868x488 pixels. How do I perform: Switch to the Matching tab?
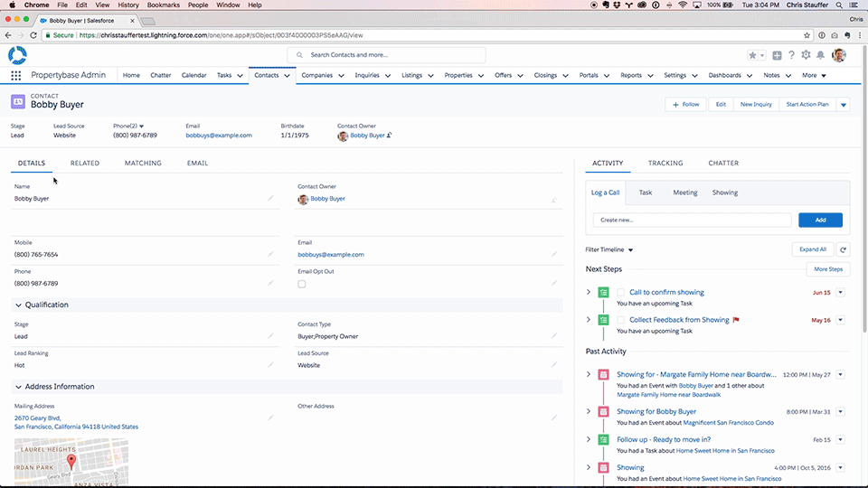tap(143, 164)
